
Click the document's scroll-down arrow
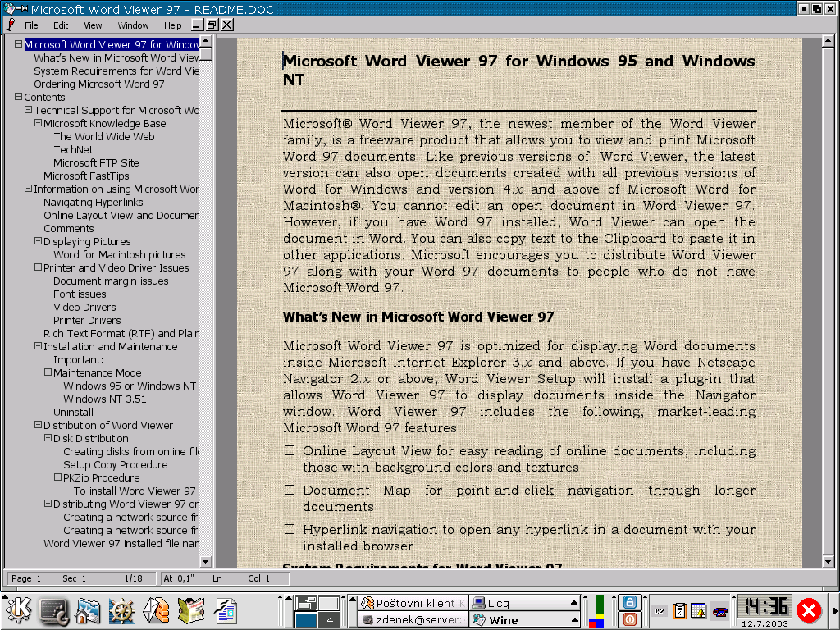click(x=828, y=561)
